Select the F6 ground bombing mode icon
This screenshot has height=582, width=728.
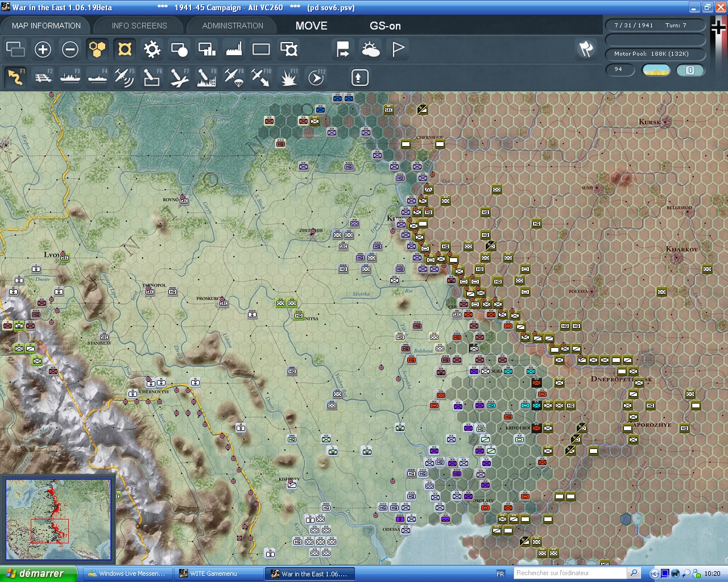point(152,77)
